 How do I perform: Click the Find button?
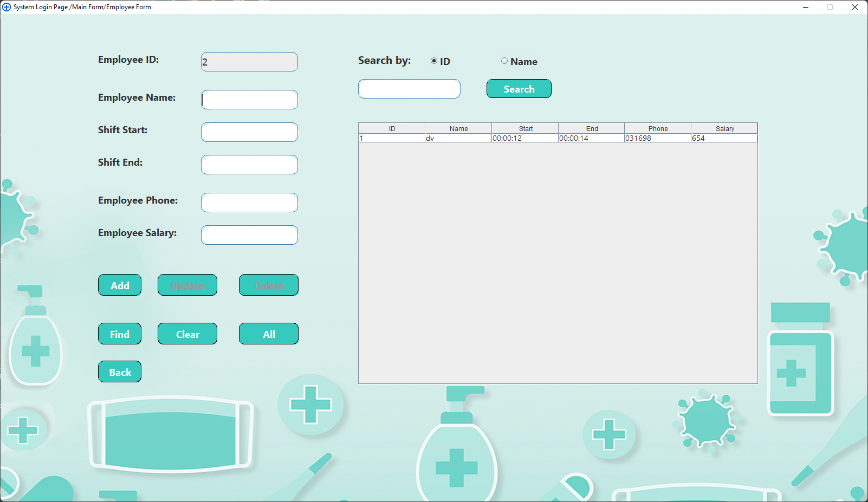point(119,334)
